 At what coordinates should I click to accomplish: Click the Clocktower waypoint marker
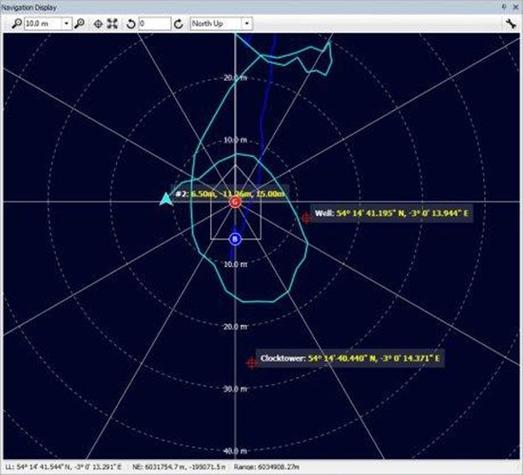(x=251, y=362)
